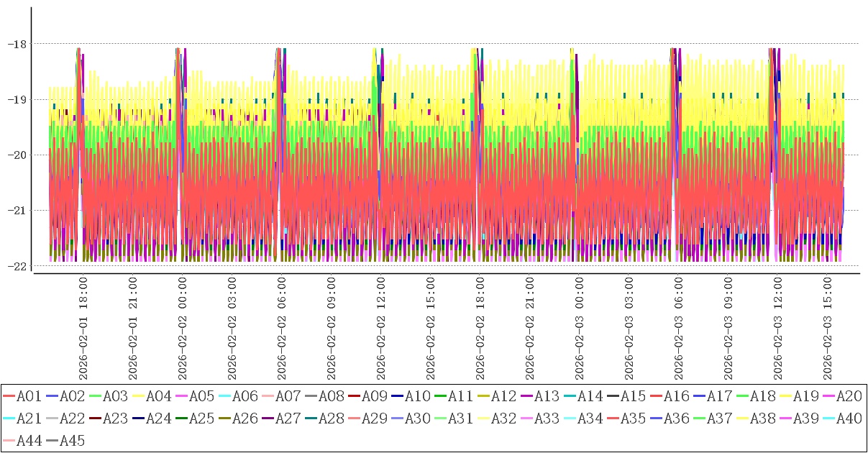Select the A23 dark red legend marker

tap(96, 418)
